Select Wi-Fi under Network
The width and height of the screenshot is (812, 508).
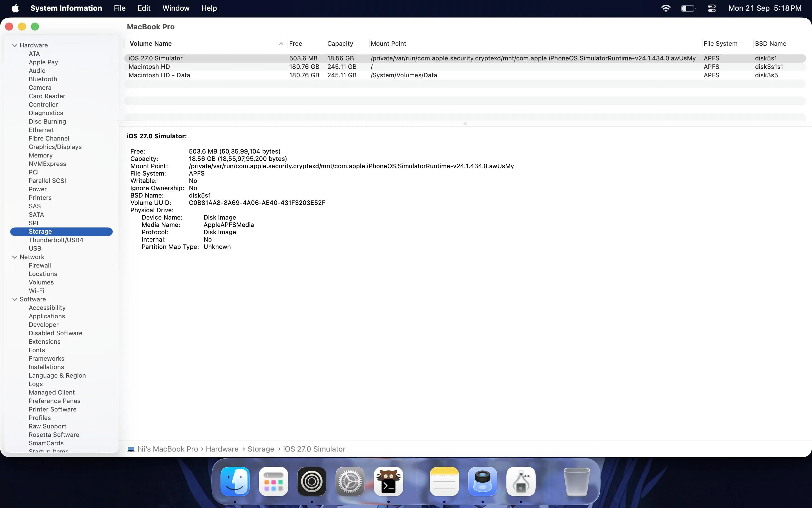[x=37, y=291]
